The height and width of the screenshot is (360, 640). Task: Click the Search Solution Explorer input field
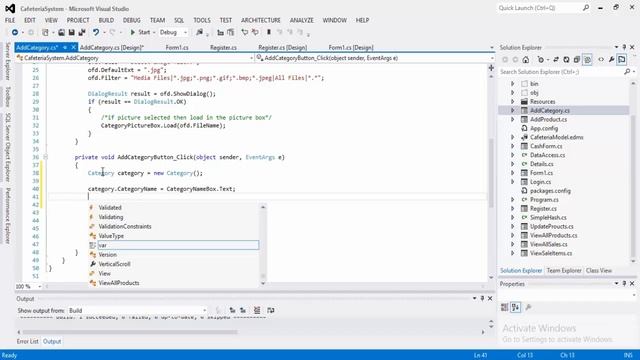tap(561, 72)
